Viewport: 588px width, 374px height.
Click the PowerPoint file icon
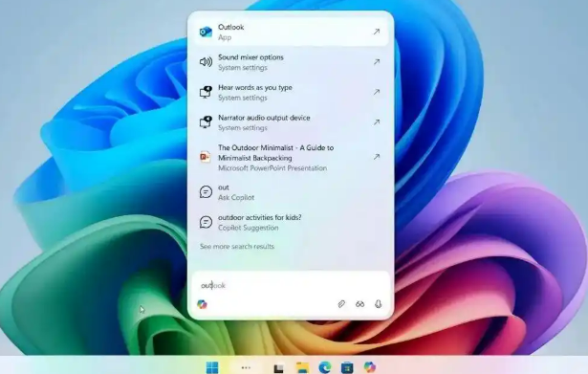pos(206,157)
